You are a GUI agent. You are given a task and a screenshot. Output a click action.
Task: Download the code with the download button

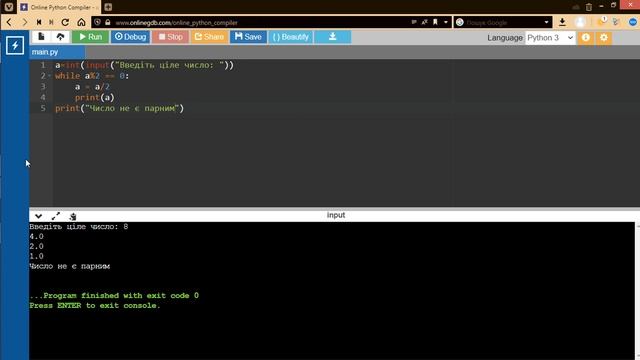[x=333, y=37]
